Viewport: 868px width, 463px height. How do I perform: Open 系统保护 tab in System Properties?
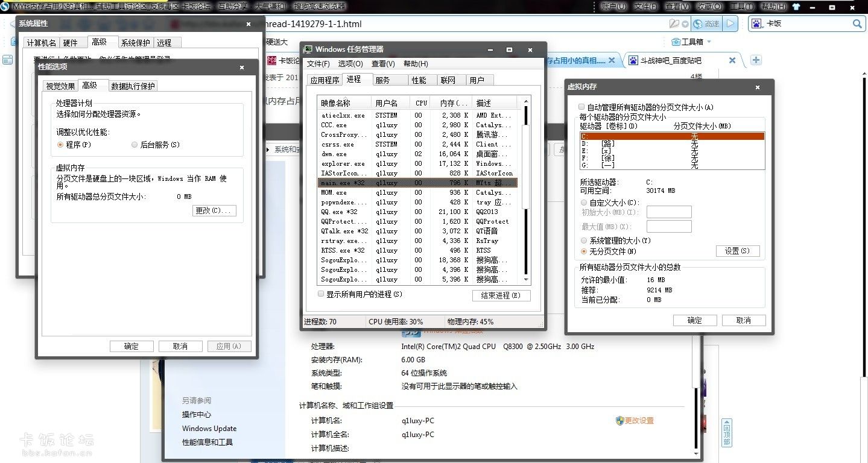[x=135, y=43]
